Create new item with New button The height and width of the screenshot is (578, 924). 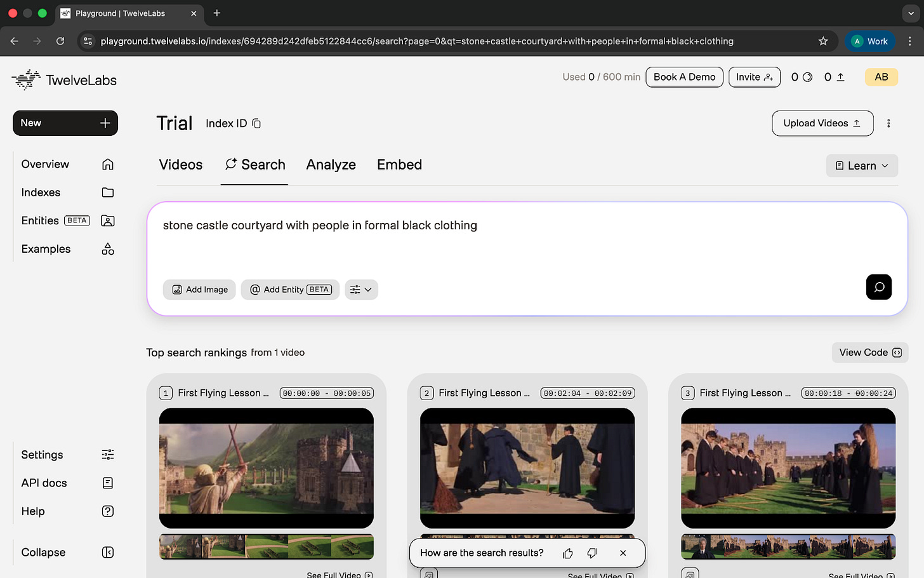point(65,123)
